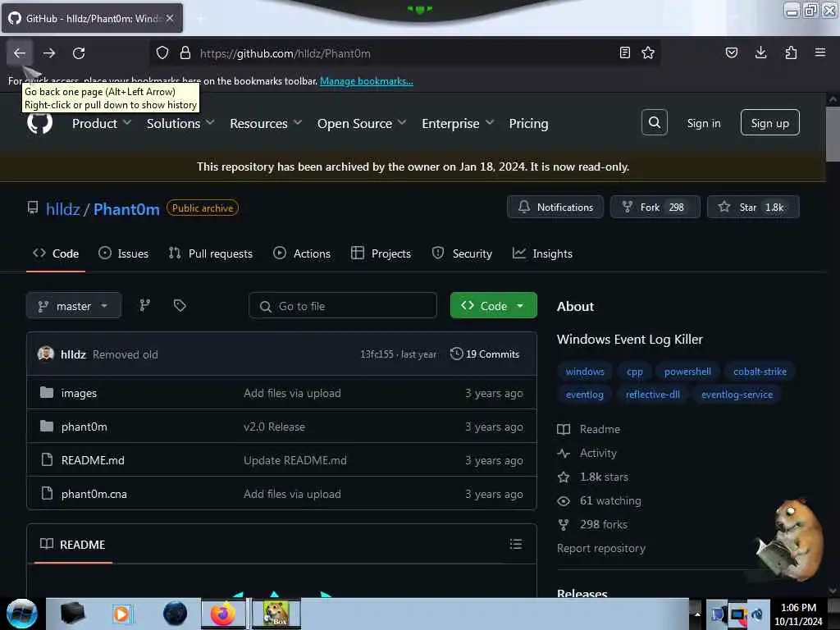Reload the current page
The image size is (840, 630).
tap(79, 53)
